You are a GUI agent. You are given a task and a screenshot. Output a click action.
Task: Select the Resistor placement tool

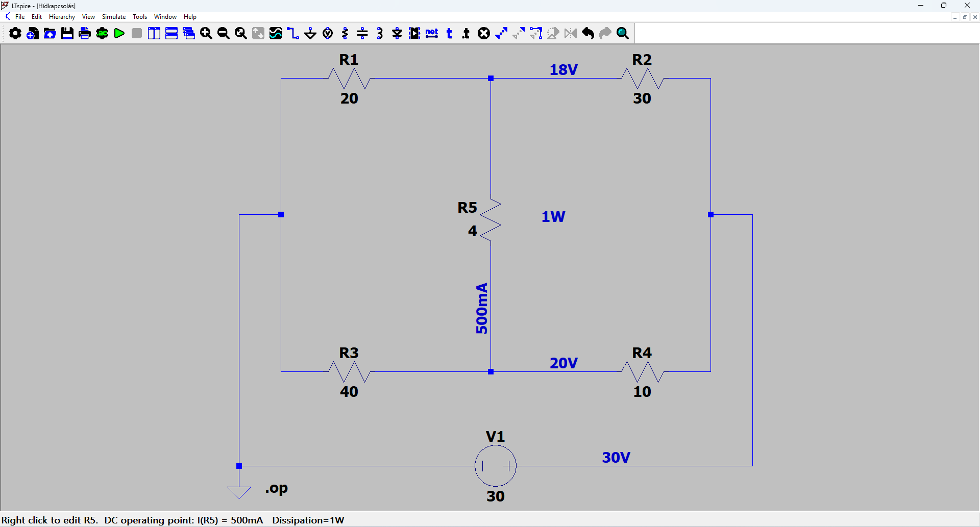click(x=345, y=34)
